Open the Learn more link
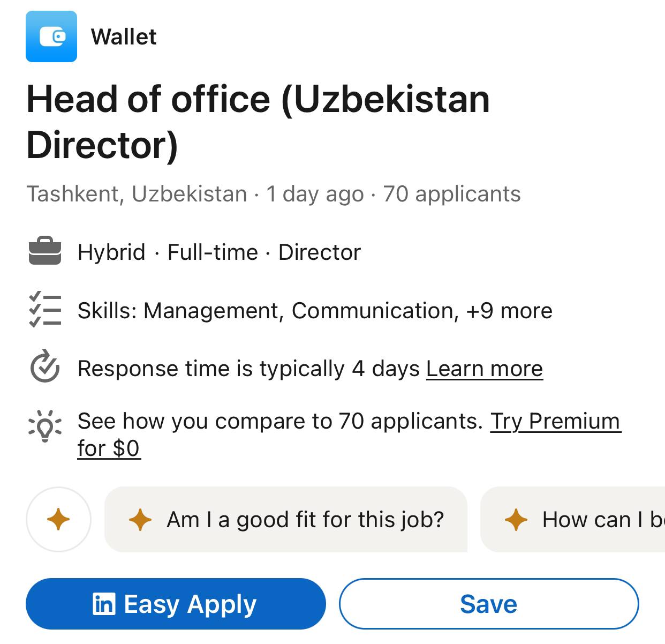 (483, 368)
